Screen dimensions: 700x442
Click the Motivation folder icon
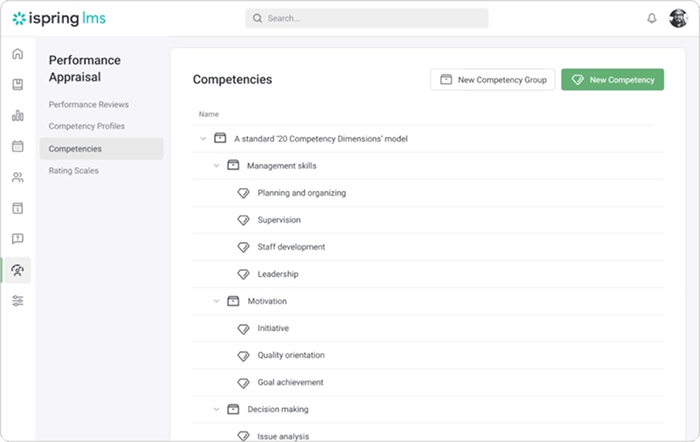tap(233, 300)
